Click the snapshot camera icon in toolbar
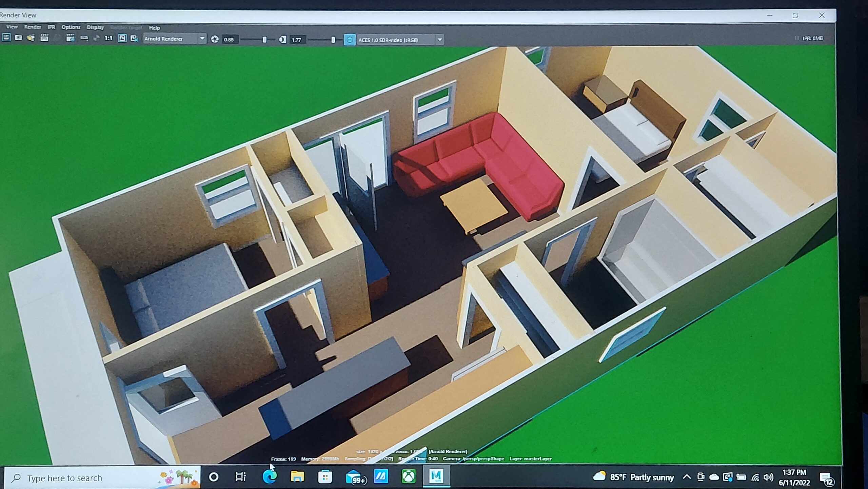868x489 pixels. tap(18, 38)
